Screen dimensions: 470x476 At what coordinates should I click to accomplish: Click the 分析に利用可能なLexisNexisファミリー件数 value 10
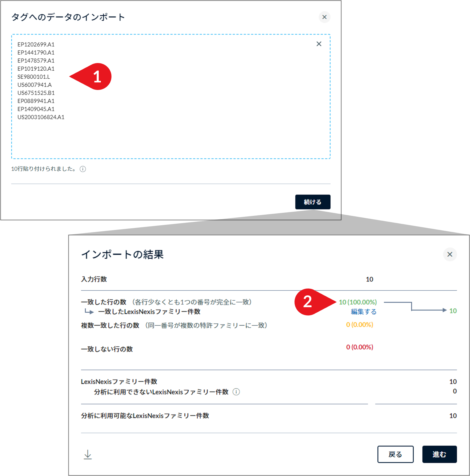[x=453, y=416]
